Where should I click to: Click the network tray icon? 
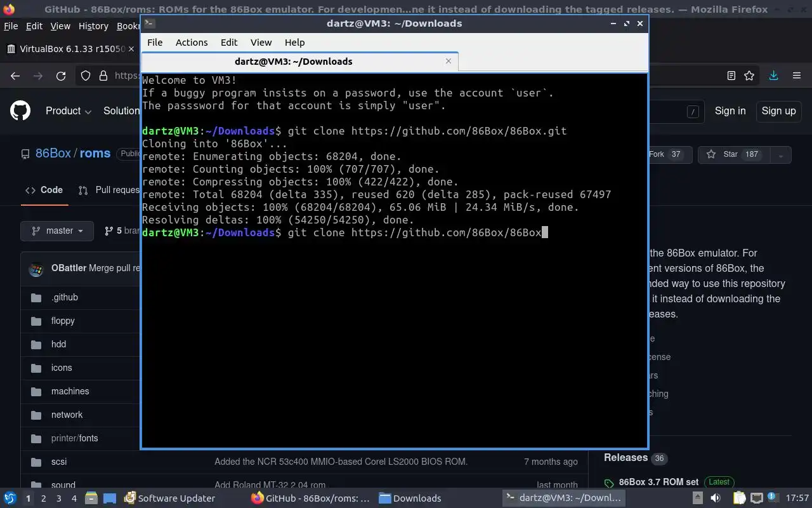pos(756,498)
